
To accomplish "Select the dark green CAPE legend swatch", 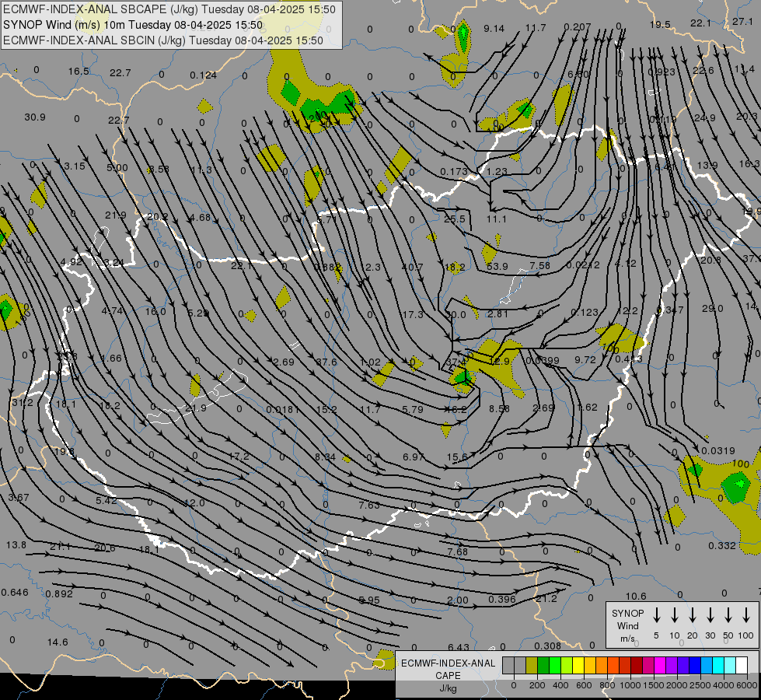I will 543,666.
